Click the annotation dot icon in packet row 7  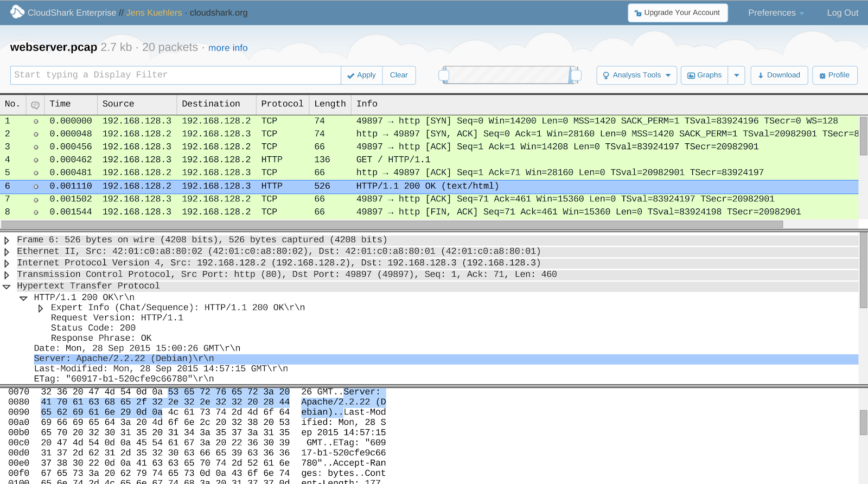36,200
